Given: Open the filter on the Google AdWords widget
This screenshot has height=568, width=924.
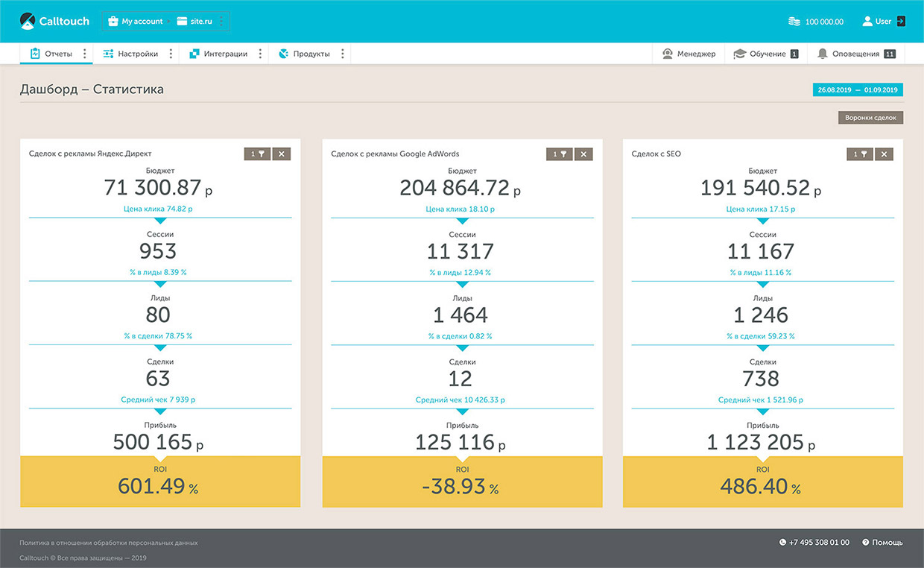Looking at the screenshot, I should [559, 154].
